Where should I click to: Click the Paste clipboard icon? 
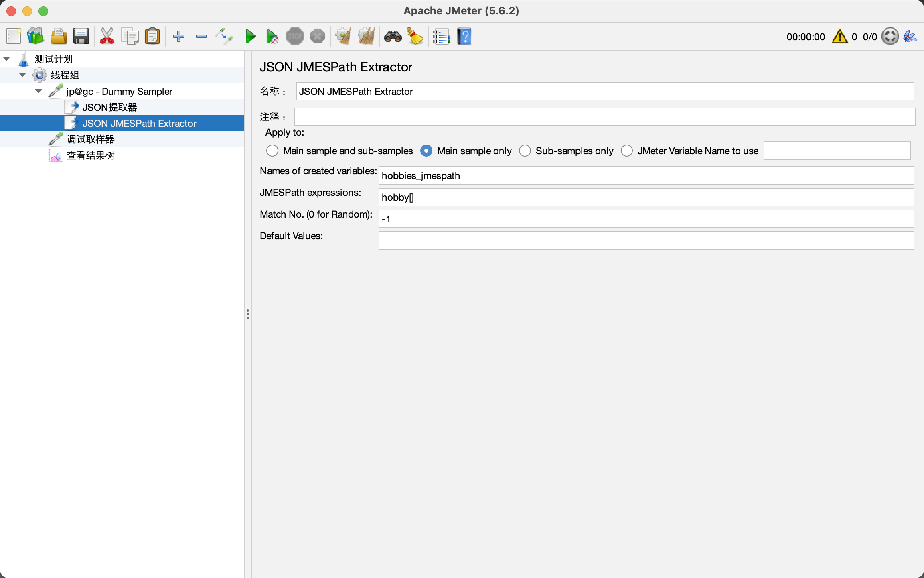152,37
